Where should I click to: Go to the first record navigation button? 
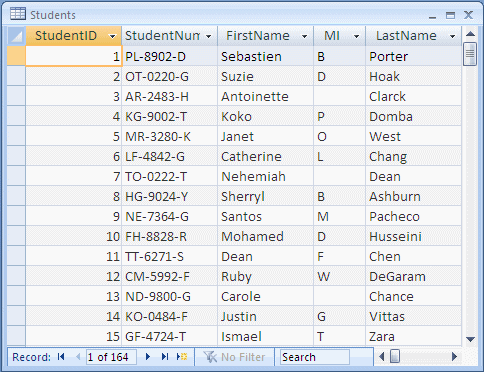61,357
